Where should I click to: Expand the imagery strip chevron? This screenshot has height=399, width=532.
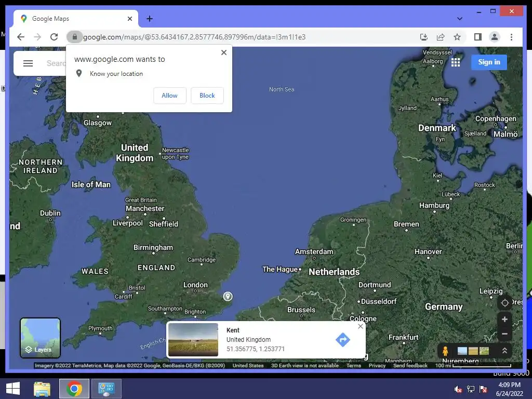pyautogui.click(x=504, y=351)
